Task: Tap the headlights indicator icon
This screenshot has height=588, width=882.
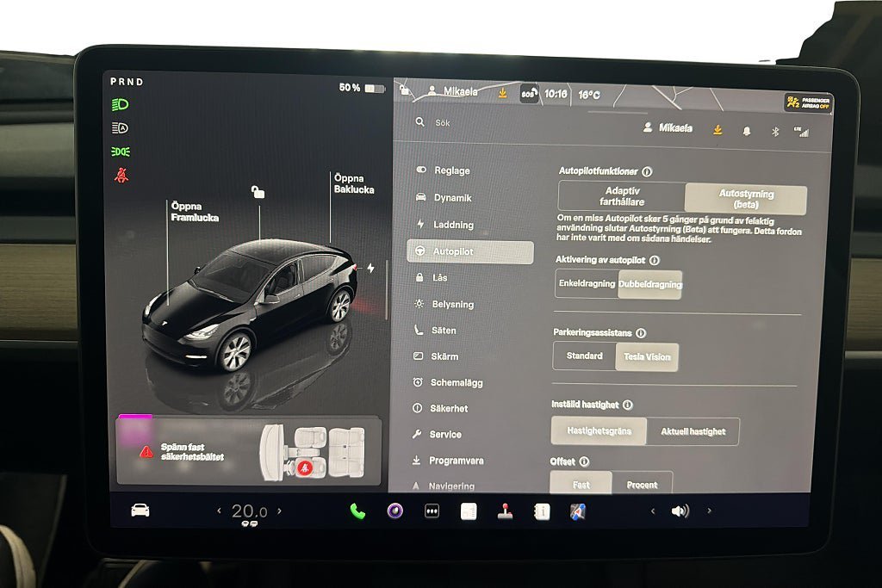Action: [x=120, y=104]
